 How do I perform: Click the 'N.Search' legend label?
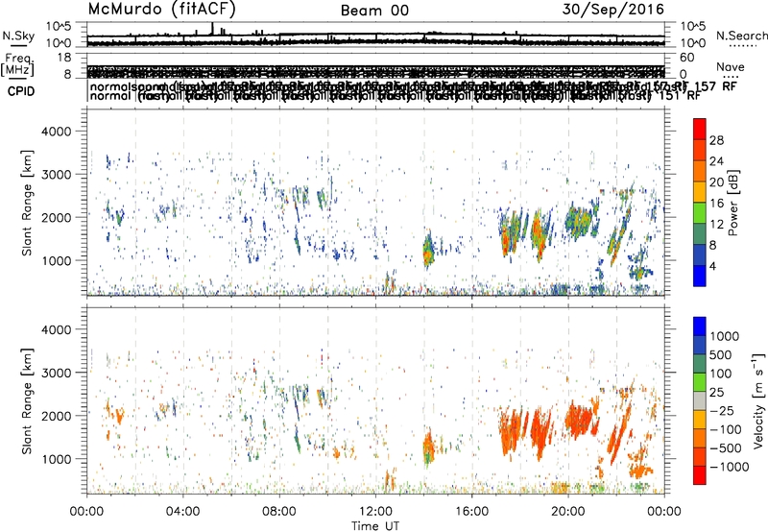[x=742, y=36]
